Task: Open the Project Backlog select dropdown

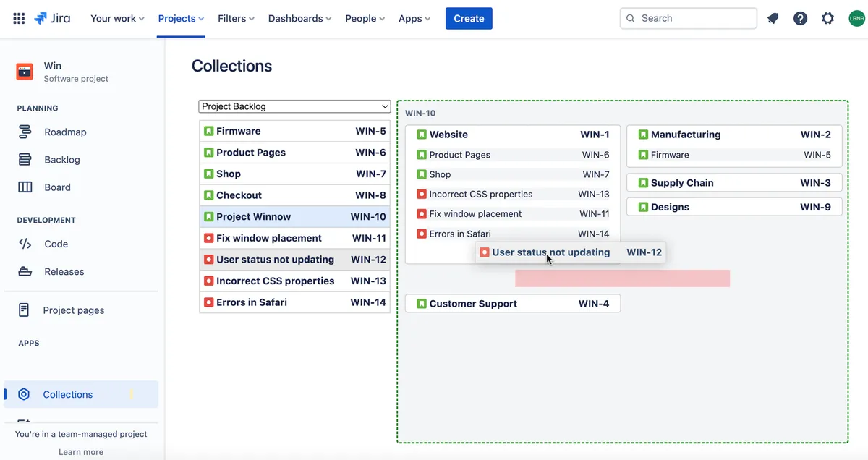Action: [294, 106]
